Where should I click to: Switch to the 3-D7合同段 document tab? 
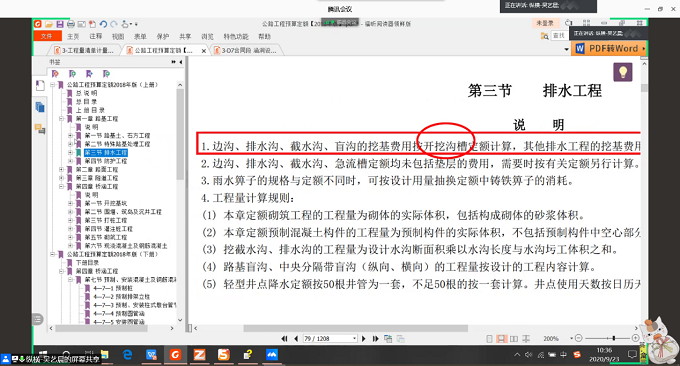[x=248, y=50]
